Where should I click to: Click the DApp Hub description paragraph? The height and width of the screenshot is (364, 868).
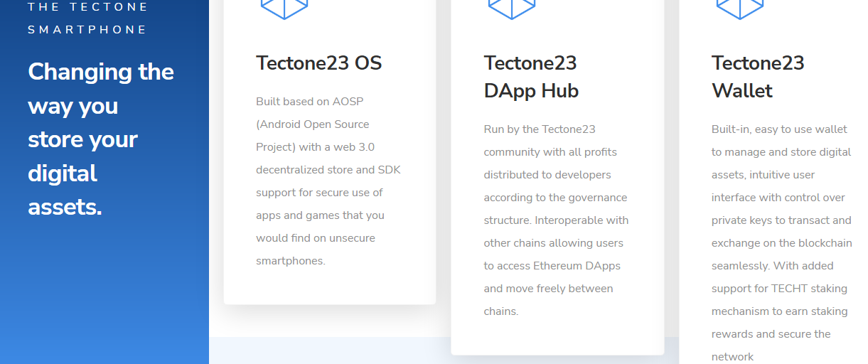coord(554,220)
